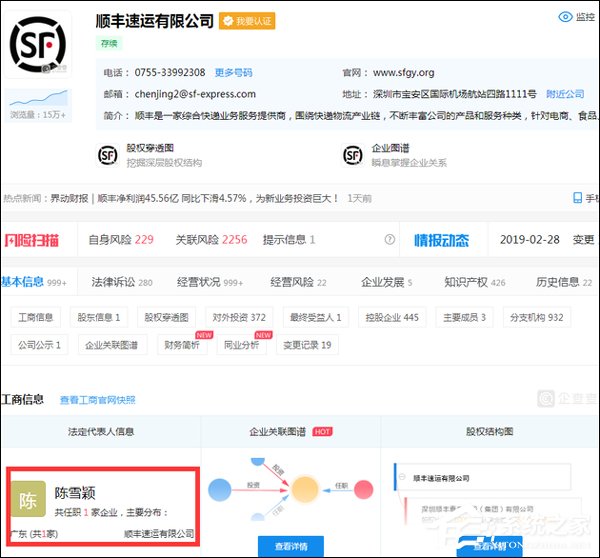The image size is (600, 558).
Task: Switch to the 经营风险 tab
Action: 298,282
